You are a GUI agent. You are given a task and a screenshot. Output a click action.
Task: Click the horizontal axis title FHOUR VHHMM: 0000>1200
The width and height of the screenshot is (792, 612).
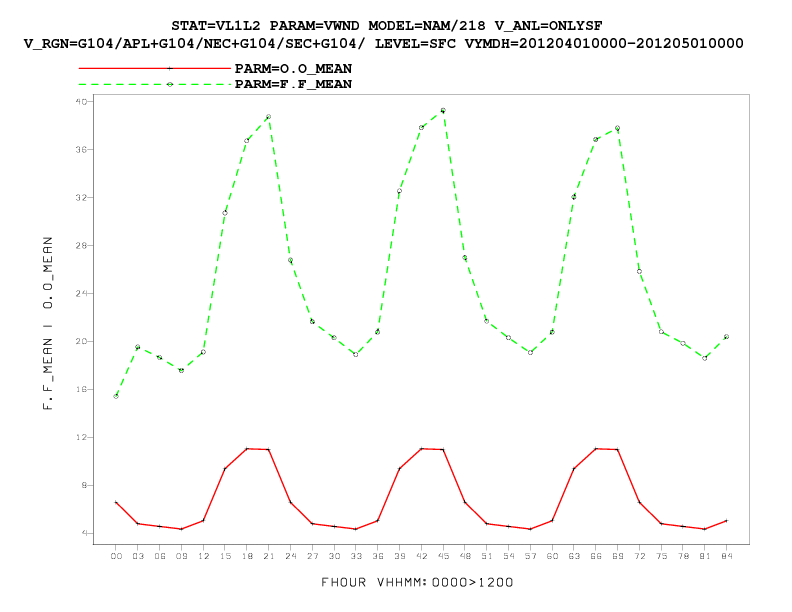click(417, 583)
